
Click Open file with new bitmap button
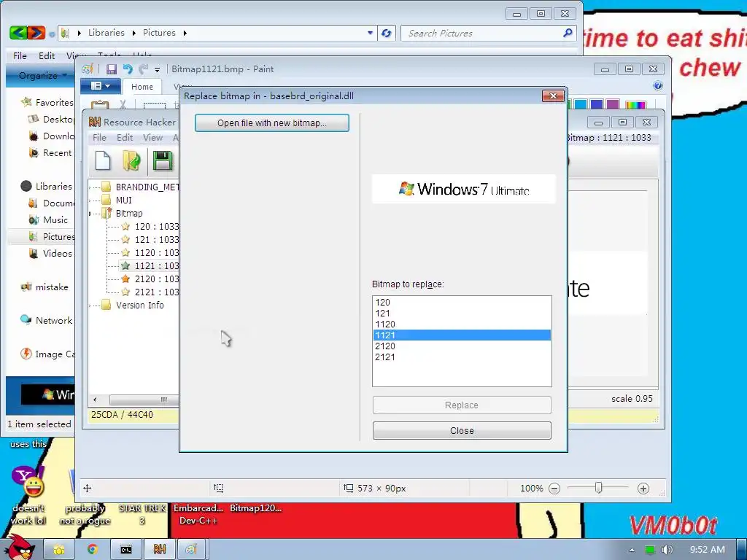click(271, 122)
